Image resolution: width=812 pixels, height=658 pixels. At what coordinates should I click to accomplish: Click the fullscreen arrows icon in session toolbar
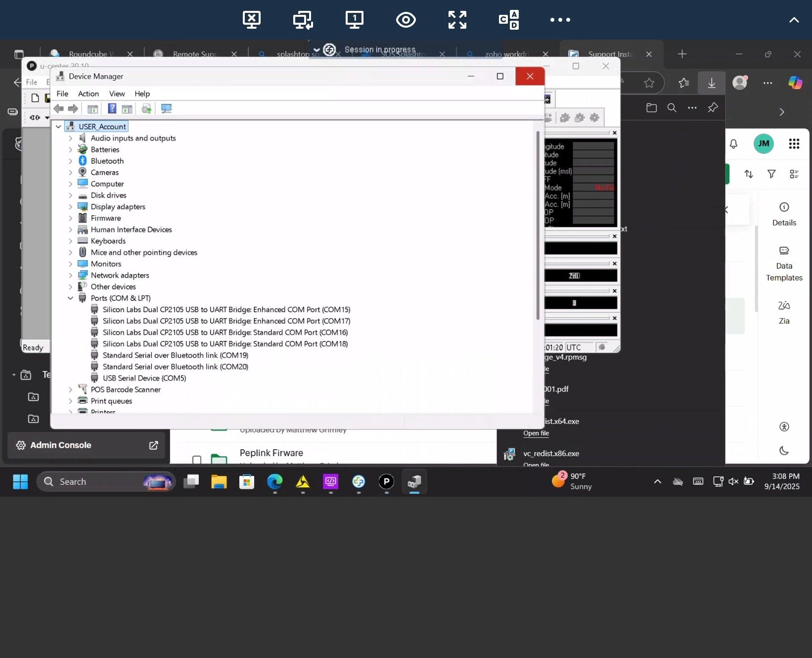(457, 20)
